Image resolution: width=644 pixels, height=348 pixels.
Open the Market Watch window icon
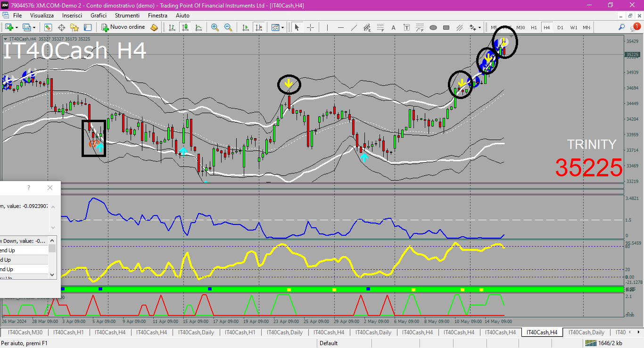point(48,27)
